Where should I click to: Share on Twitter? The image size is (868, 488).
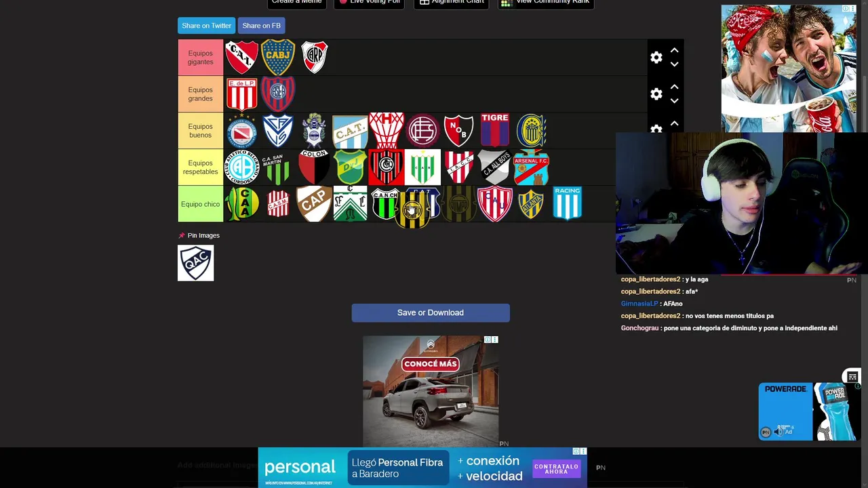pos(206,26)
